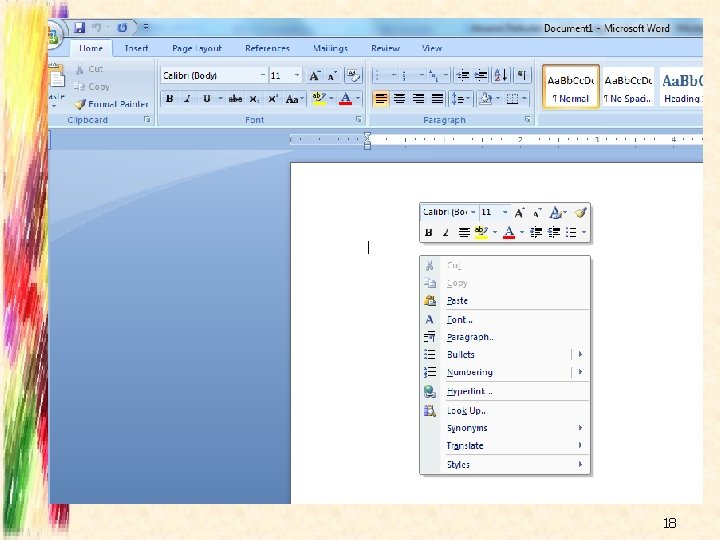Click the Shading paint bucket icon
This screenshot has width=720, height=540.
pos(486,99)
